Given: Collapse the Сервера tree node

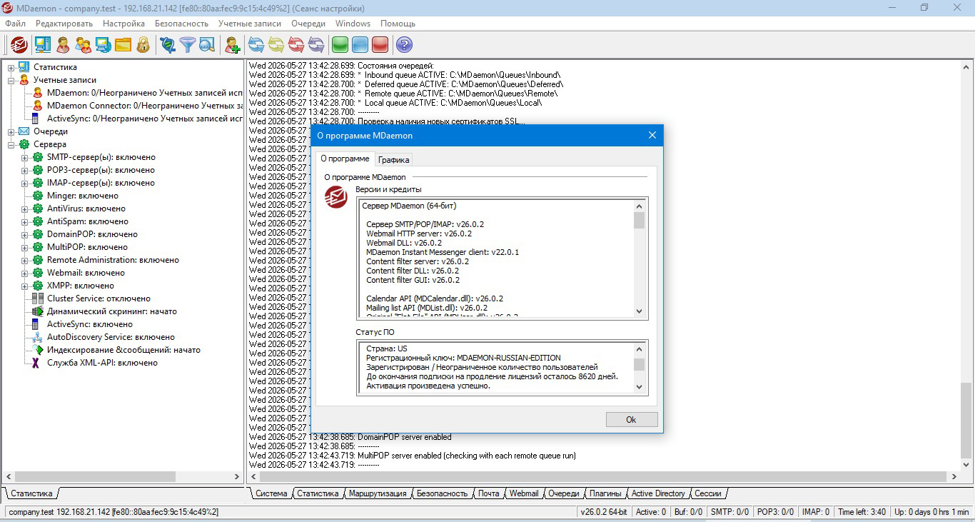Looking at the screenshot, I should point(11,144).
